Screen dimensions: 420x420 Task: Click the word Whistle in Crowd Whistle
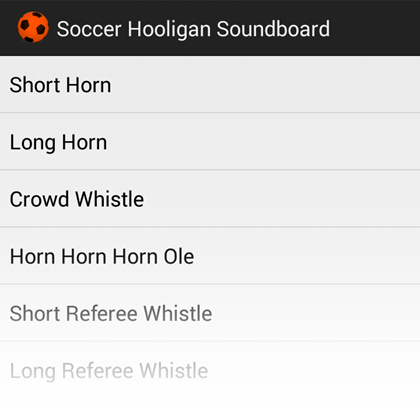pyautogui.click(x=110, y=199)
